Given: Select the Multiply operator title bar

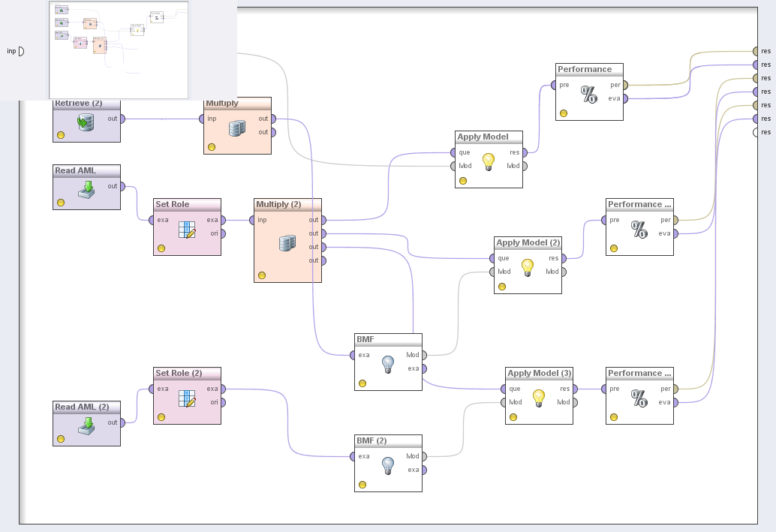Looking at the screenshot, I should (x=237, y=104).
